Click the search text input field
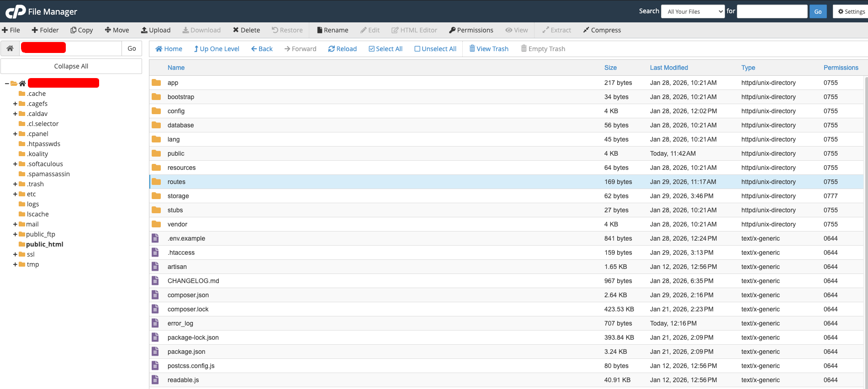This screenshot has width=868, height=389. point(772,12)
